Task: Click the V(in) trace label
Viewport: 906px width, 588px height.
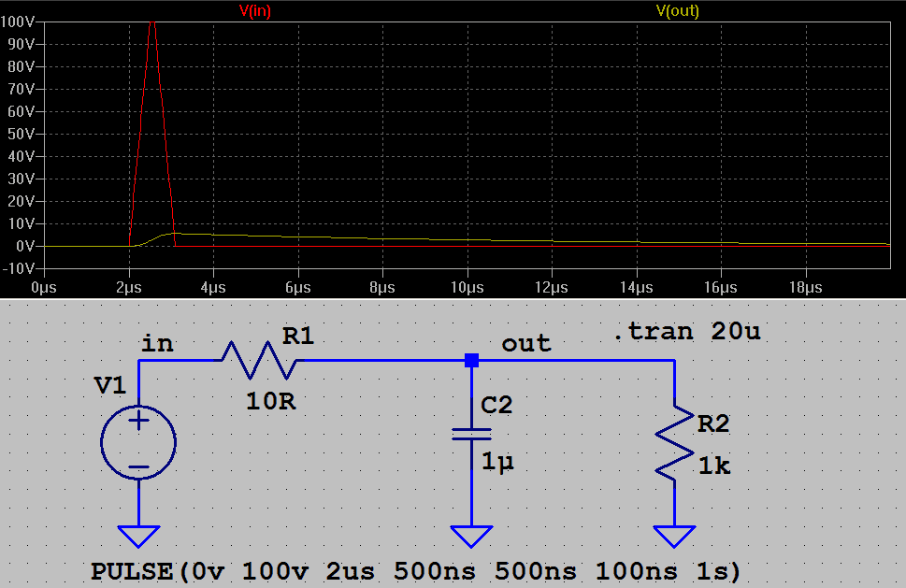Action: (x=255, y=10)
